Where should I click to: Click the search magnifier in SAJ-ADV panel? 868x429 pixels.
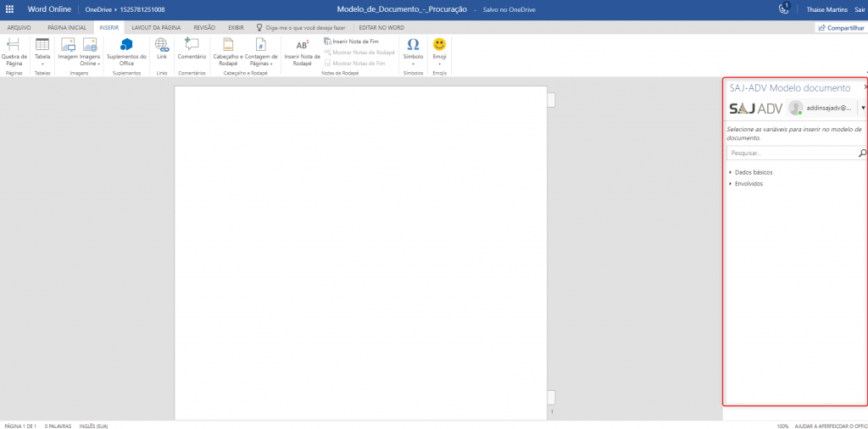pos(862,153)
